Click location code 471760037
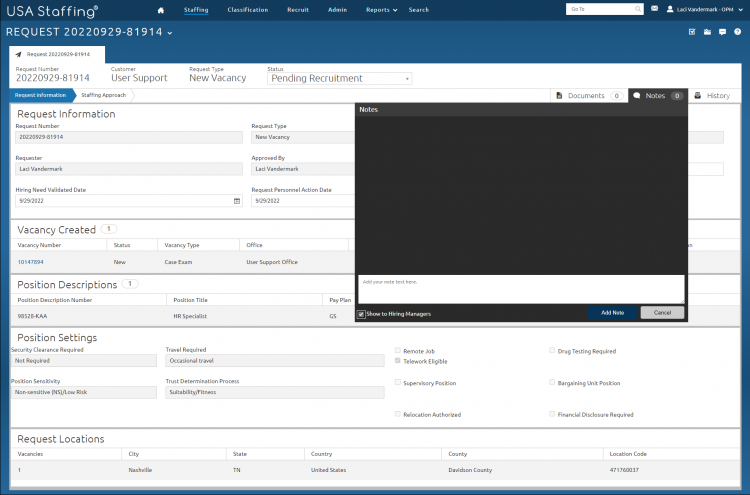 (624, 470)
